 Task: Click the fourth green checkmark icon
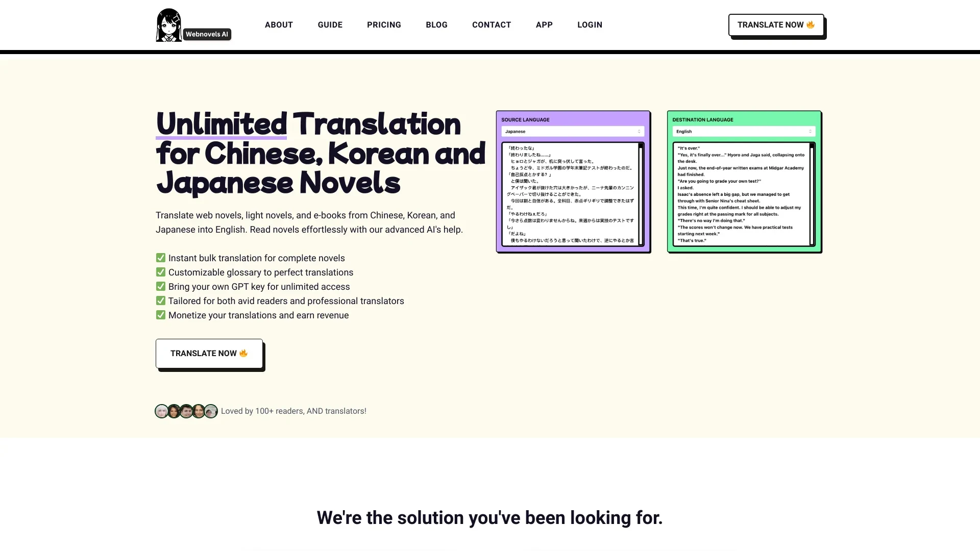tap(160, 300)
